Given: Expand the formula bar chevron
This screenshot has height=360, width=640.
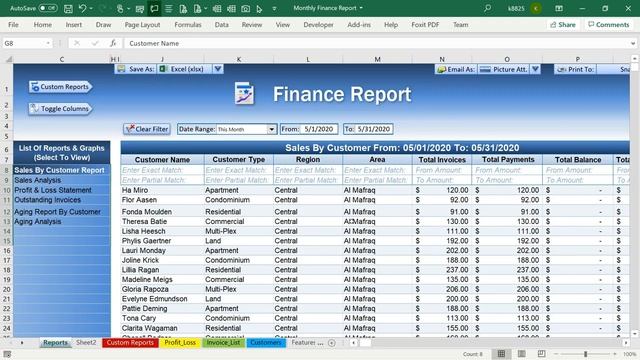Looking at the screenshot, I should coord(633,43).
